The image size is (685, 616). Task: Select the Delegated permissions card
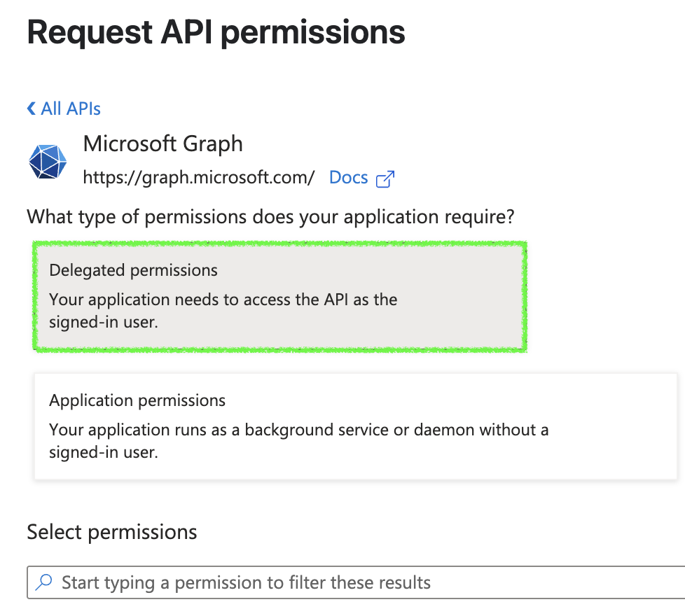[x=279, y=296]
